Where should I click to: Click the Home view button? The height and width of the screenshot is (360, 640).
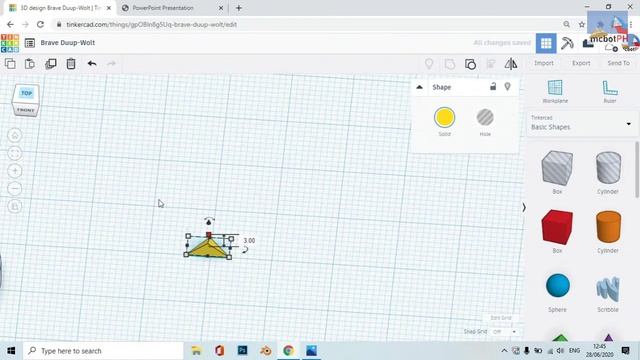pos(15,136)
